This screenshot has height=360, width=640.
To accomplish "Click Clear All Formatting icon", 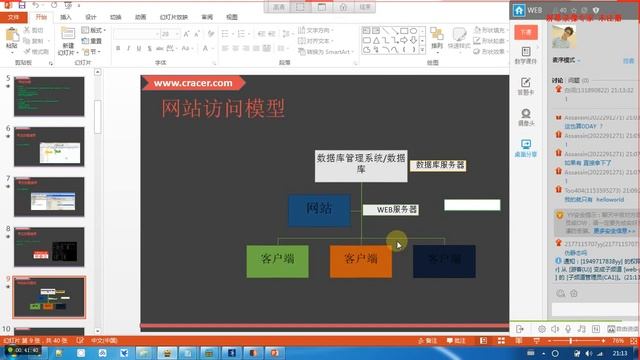I will pyautogui.click(x=211, y=34).
